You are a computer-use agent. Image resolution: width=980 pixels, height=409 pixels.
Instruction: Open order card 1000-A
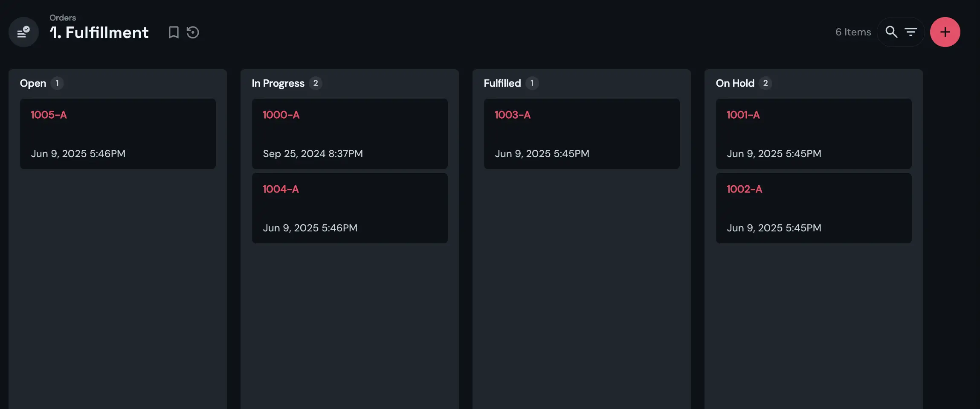[349, 134]
